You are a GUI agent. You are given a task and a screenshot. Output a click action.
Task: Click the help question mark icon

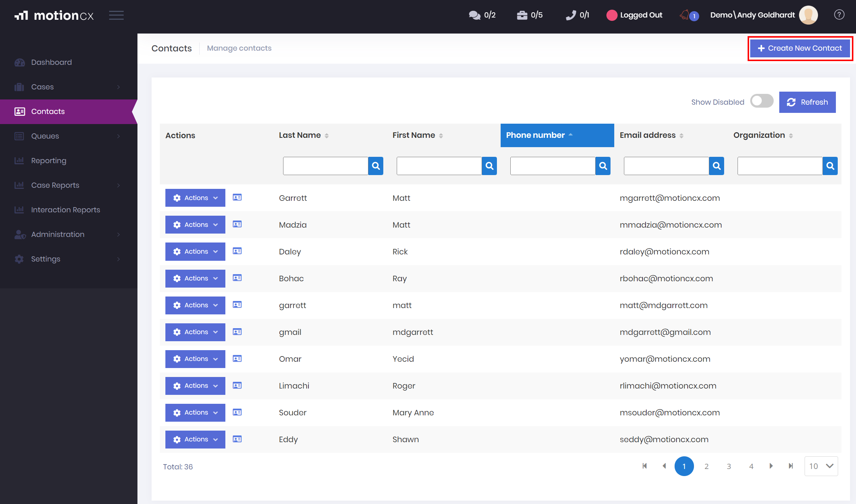839,15
